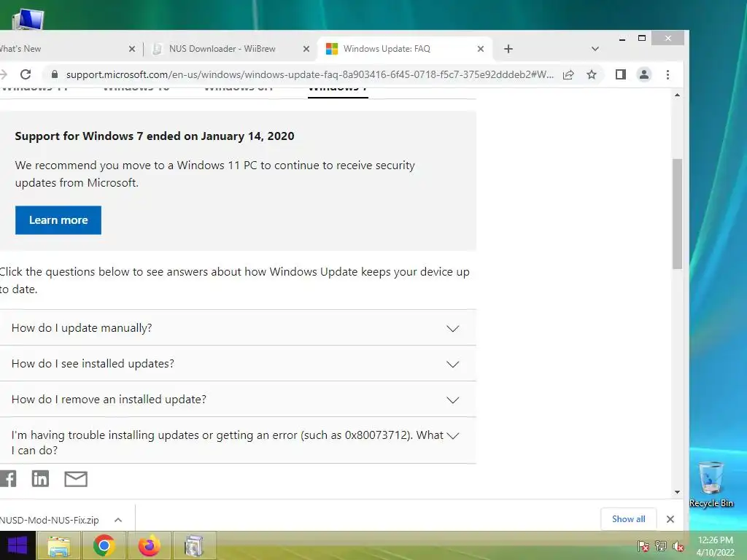Open the fourth taskbar app icon

[194, 545]
